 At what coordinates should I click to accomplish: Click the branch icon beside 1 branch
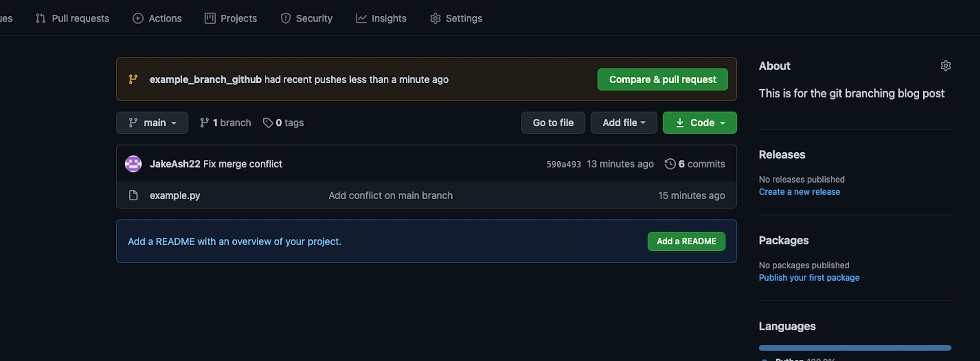(204, 122)
